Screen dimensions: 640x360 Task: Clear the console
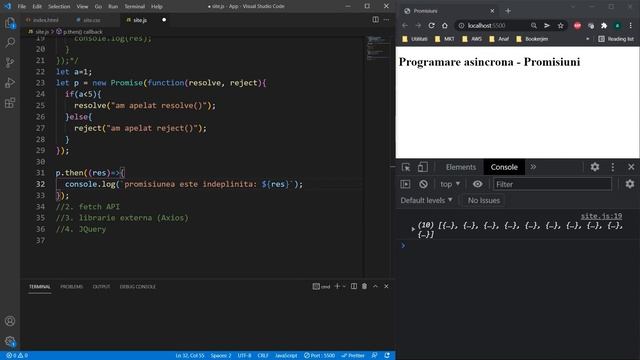pos(423,184)
